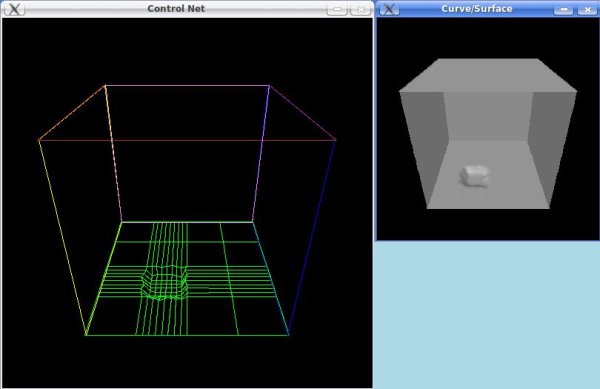Select the Curve/Surface window title bar
This screenshot has width=600, height=389.
476,8
